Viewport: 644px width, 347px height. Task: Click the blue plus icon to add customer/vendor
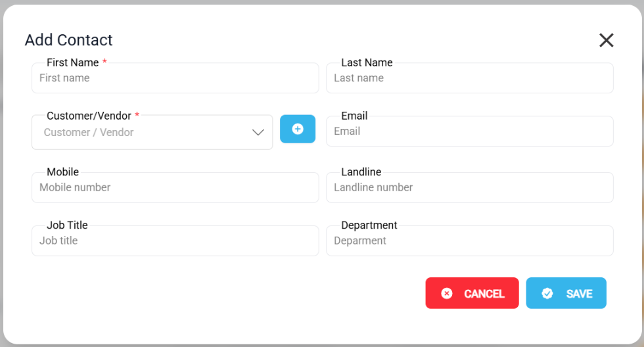point(298,129)
